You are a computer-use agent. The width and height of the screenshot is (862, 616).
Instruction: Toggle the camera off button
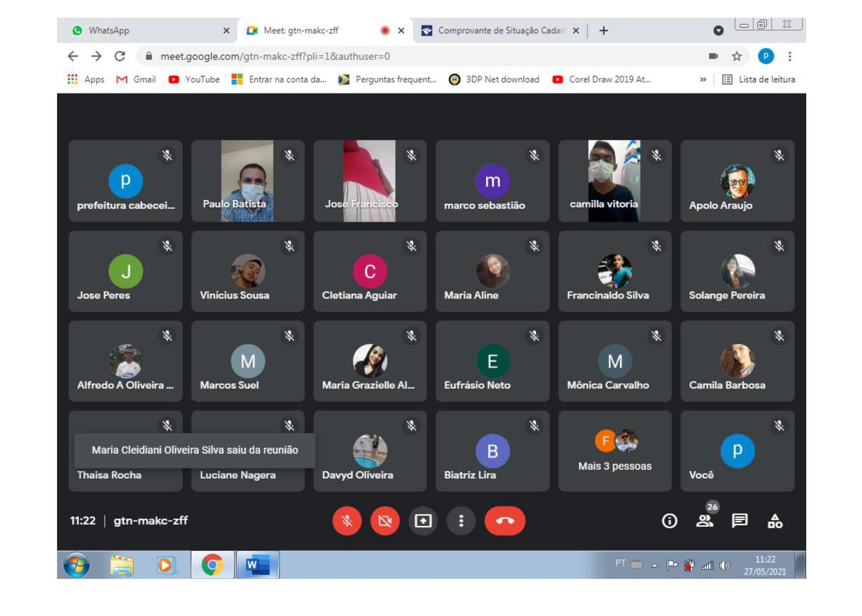(385, 521)
